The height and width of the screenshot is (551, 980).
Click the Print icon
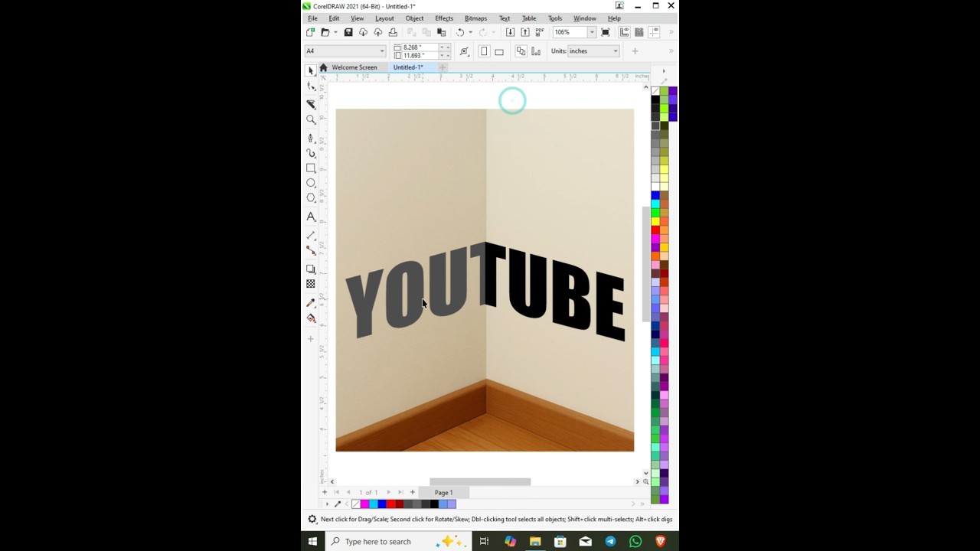click(393, 32)
